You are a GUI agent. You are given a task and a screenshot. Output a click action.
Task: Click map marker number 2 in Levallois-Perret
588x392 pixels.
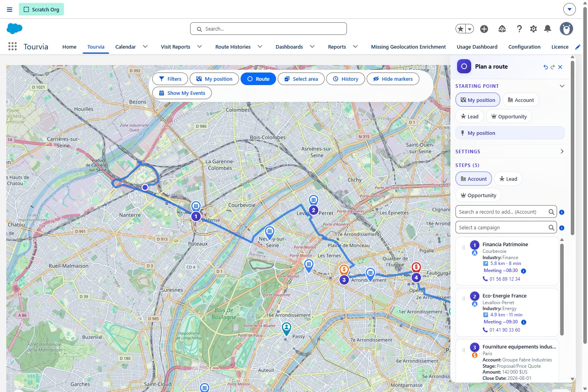313,210
